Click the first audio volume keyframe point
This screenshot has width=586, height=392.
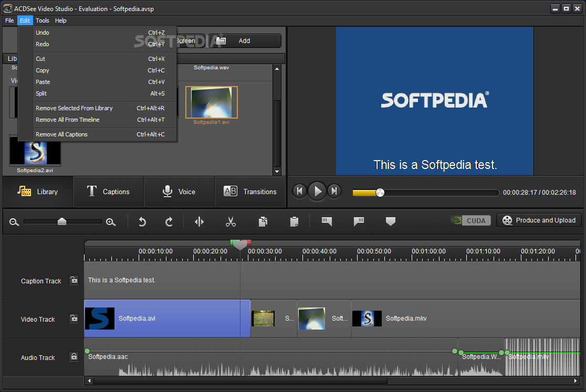point(87,351)
